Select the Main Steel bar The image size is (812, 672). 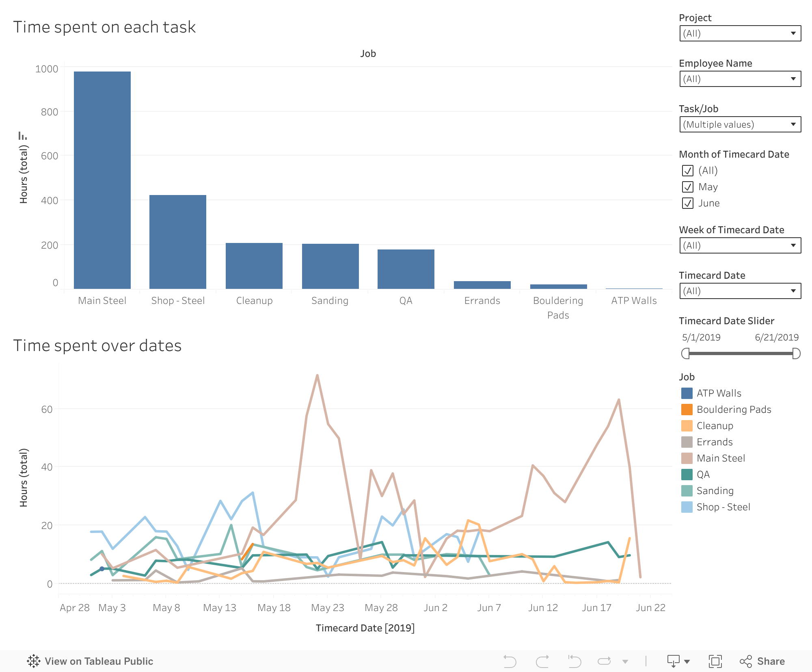[102, 180]
